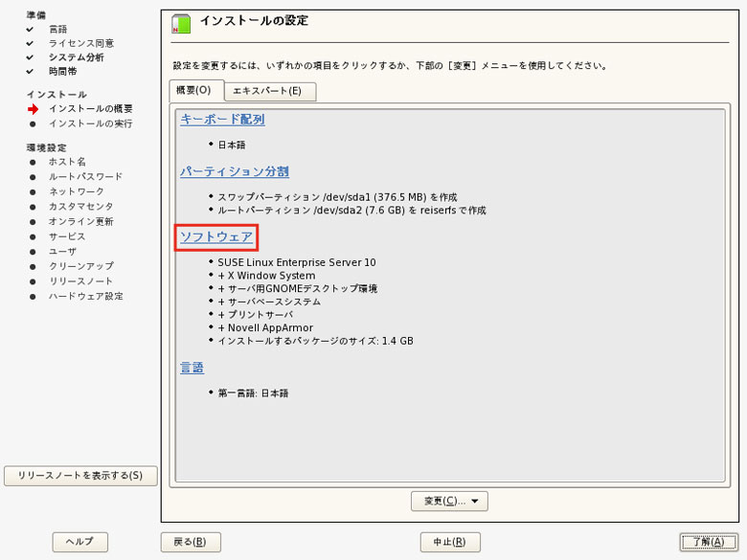Click the bullet beside カスタマセンタ
This screenshot has width=747, height=560.
click(x=33, y=207)
